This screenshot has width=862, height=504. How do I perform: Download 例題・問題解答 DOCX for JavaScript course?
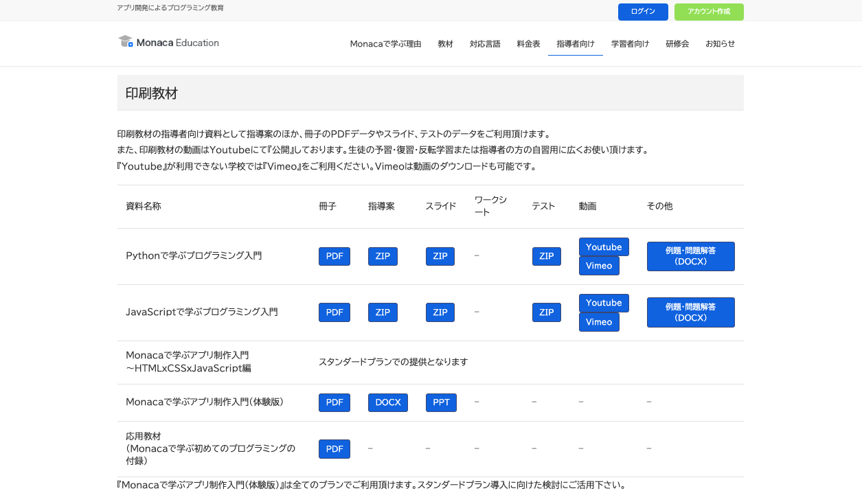pyautogui.click(x=690, y=312)
